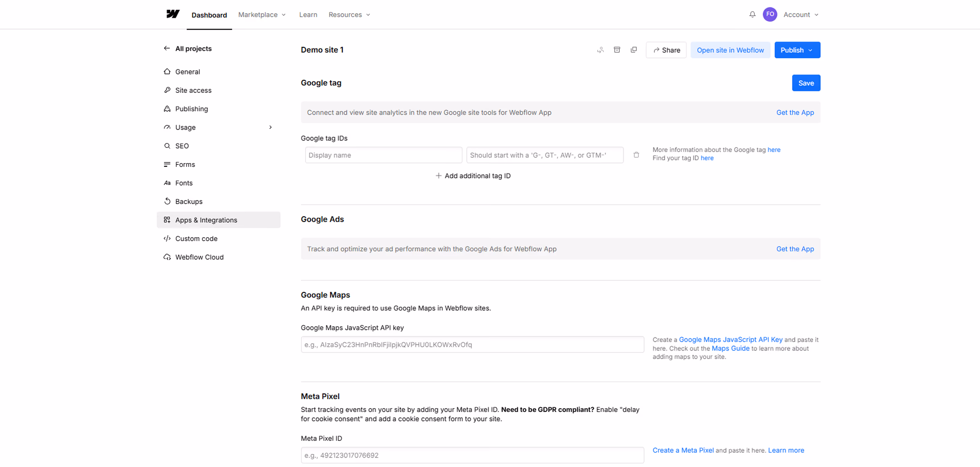Viewport: 980px width, 467px height.
Task: Click the Share button
Action: (x=666, y=50)
